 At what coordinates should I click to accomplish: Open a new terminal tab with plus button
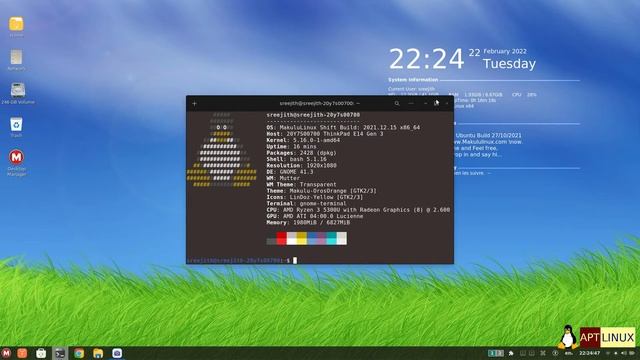(194, 104)
